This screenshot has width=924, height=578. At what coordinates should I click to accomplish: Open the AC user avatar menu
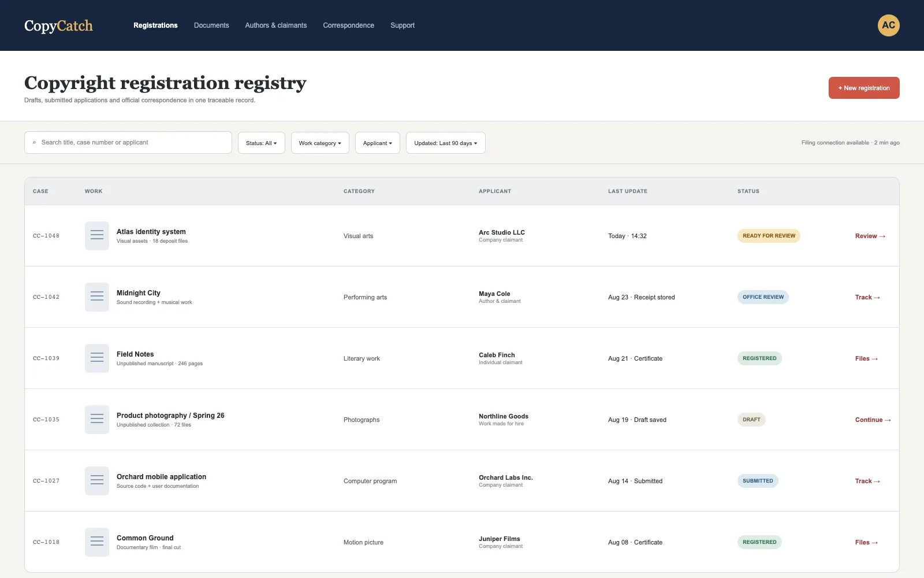[x=889, y=25]
